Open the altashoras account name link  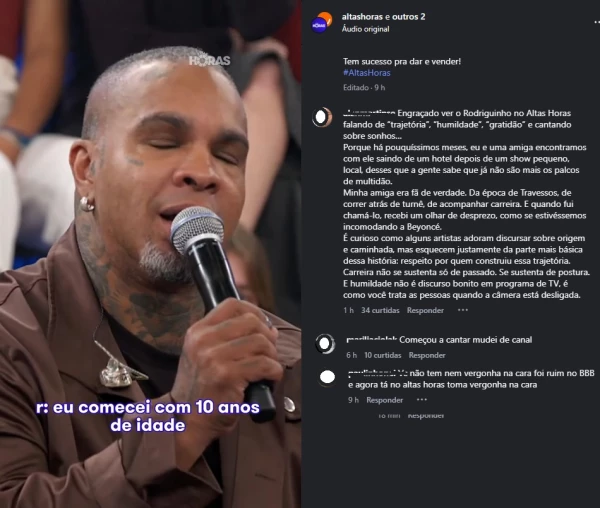click(362, 17)
